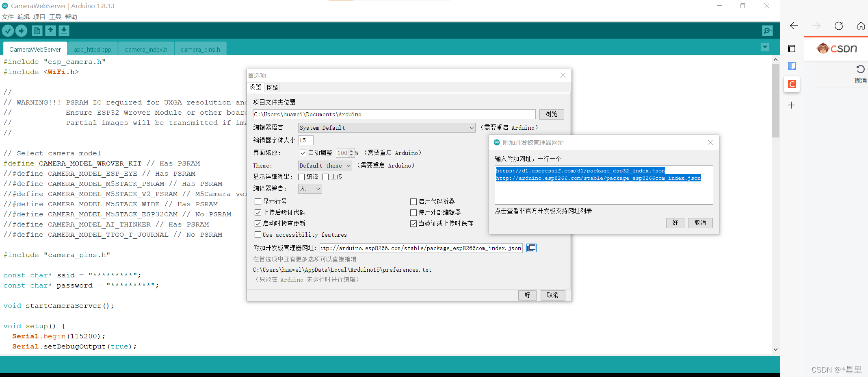The height and width of the screenshot is (377, 868).
Task: Enable Use accessibility features checkbox
Action: click(x=258, y=235)
